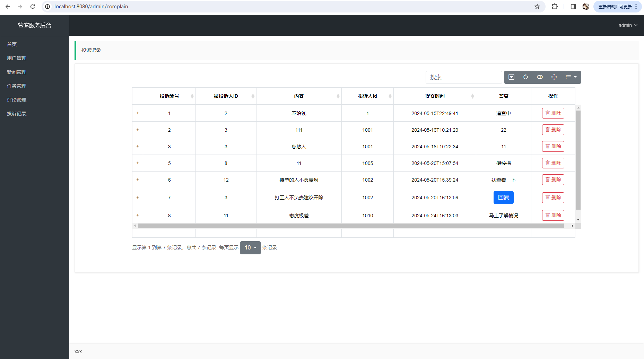Click the scrollbar down arrow of table

coord(578,220)
